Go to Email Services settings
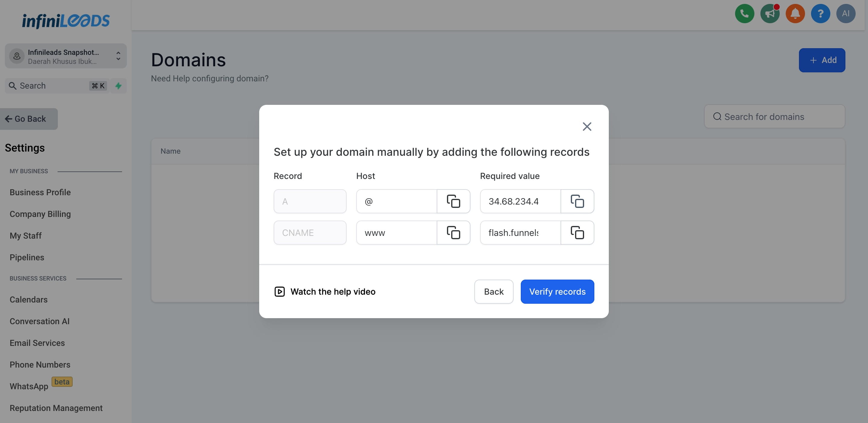This screenshot has height=423, width=868. coord(37,343)
